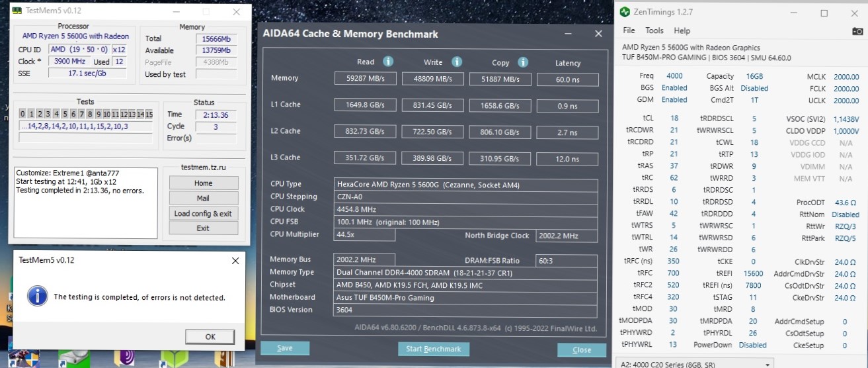
Task: Click test number 15 cell in TestMem5
Action: click(149, 115)
